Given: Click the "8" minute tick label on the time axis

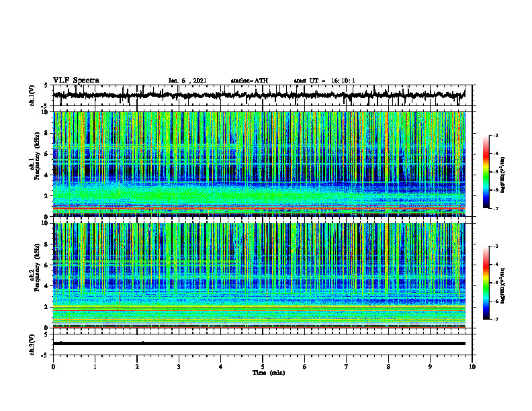Looking at the screenshot, I should point(388,367).
